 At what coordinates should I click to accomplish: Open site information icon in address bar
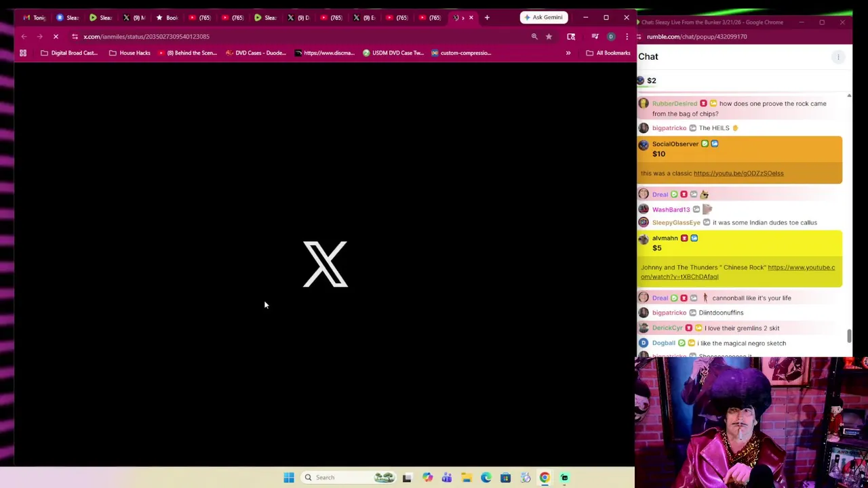click(x=75, y=37)
